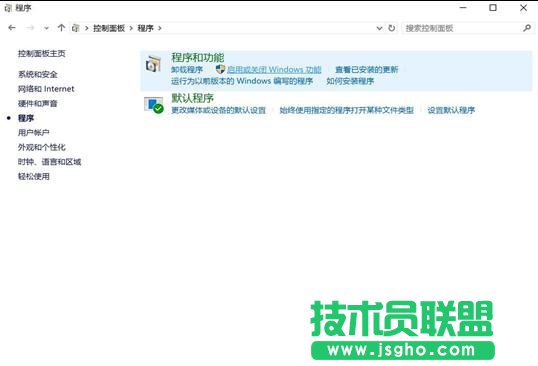Expand the chevron after the address icon

pos(86,28)
